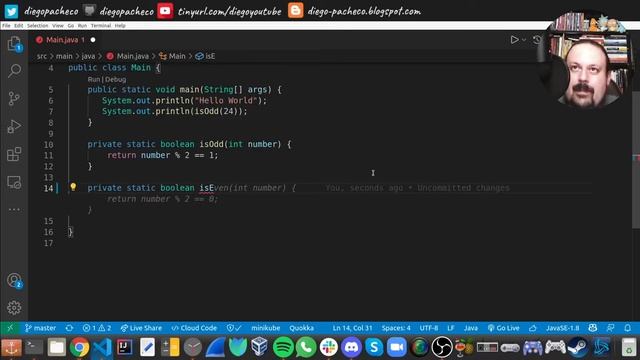
Task: Open the Help menu
Action: 120,25
